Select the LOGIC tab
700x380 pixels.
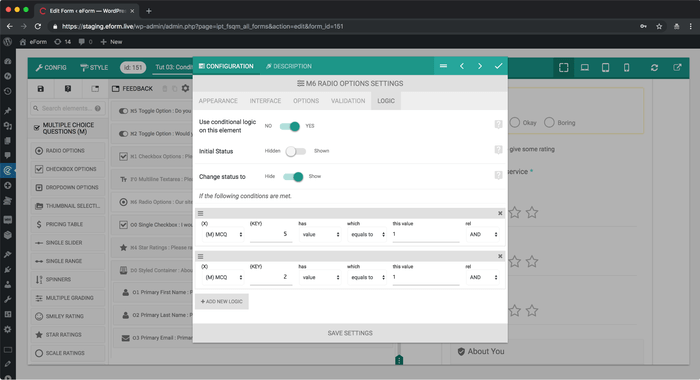(x=386, y=101)
